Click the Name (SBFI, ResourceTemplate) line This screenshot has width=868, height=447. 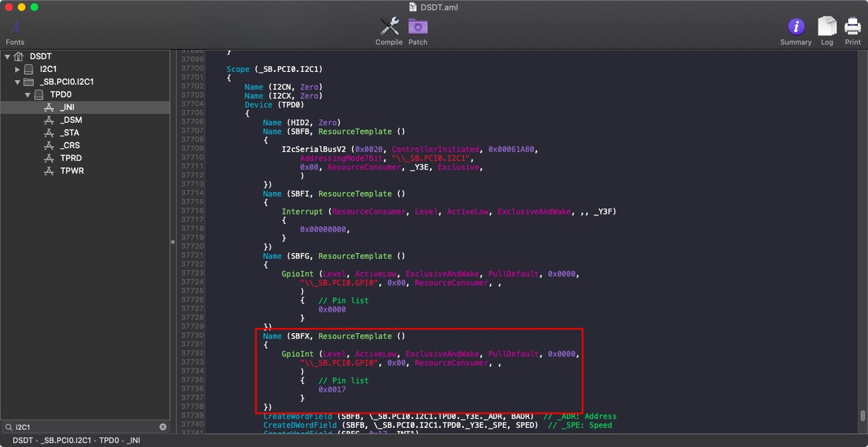point(334,193)
